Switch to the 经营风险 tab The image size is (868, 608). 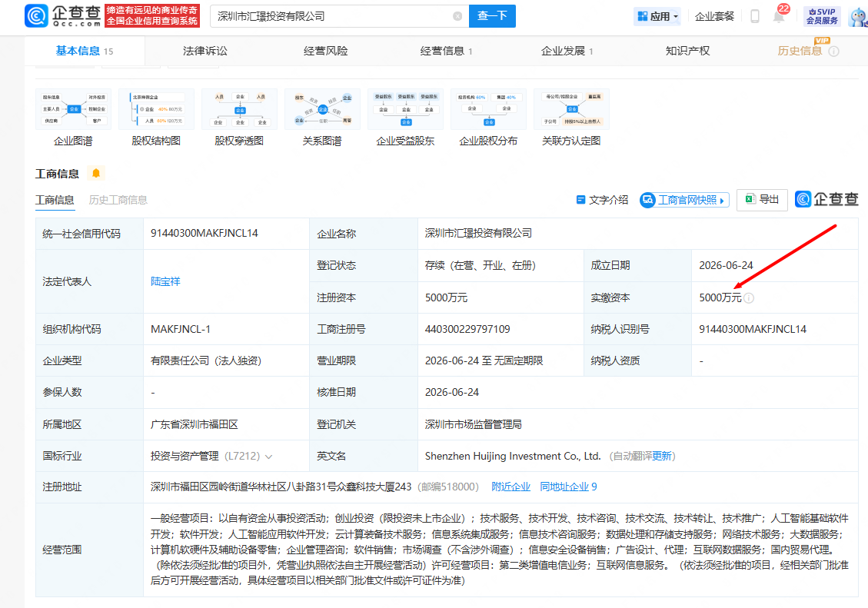[x=325, y=51]
